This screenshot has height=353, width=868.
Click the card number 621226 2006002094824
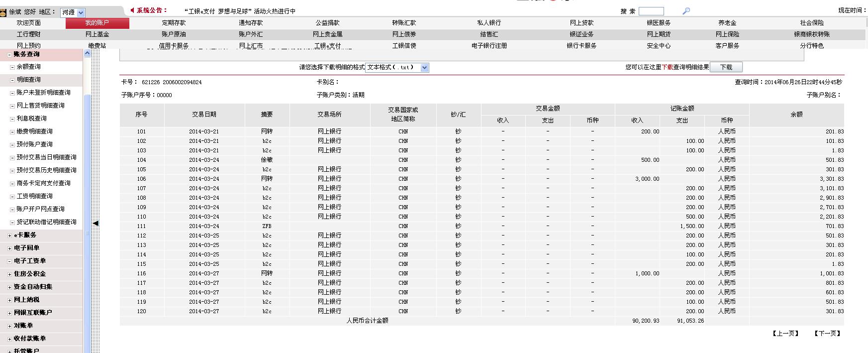tap(172, 82)
